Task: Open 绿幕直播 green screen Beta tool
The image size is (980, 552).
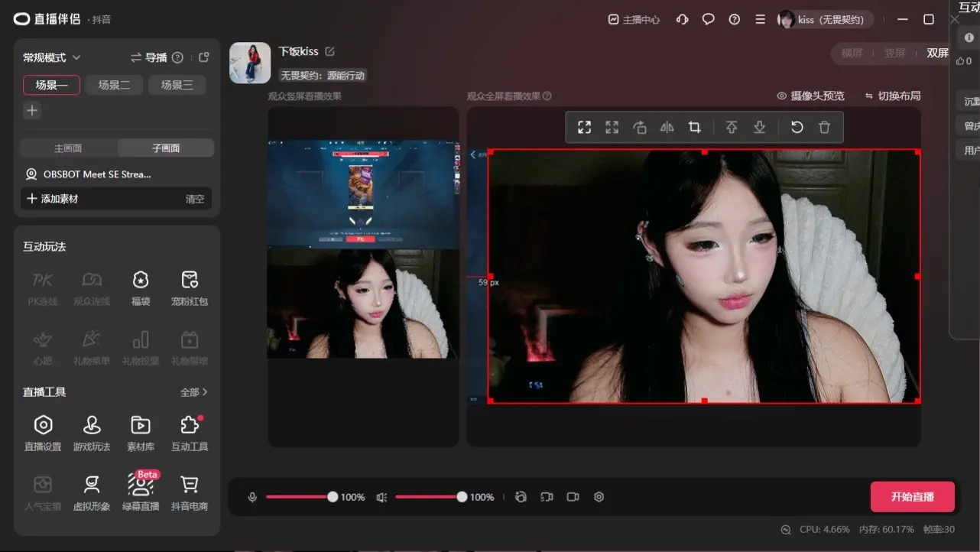Action: [x=141, y=492]
